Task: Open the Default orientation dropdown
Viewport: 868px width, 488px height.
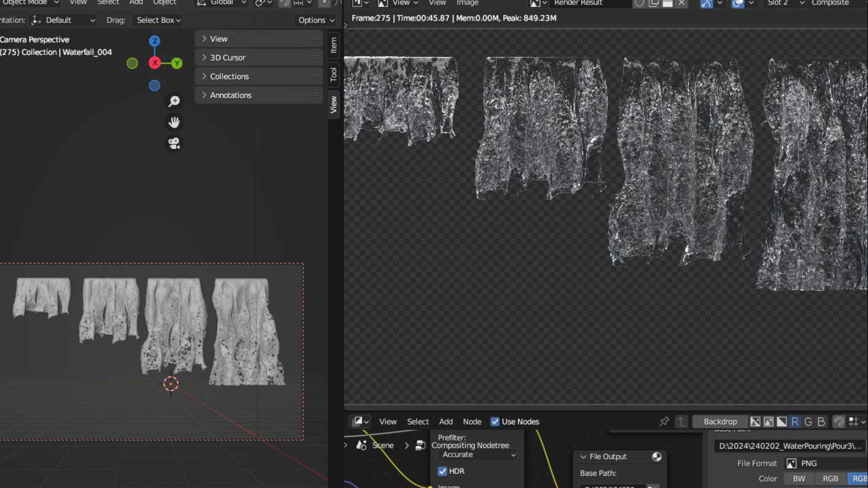Action: coord(63,20)
